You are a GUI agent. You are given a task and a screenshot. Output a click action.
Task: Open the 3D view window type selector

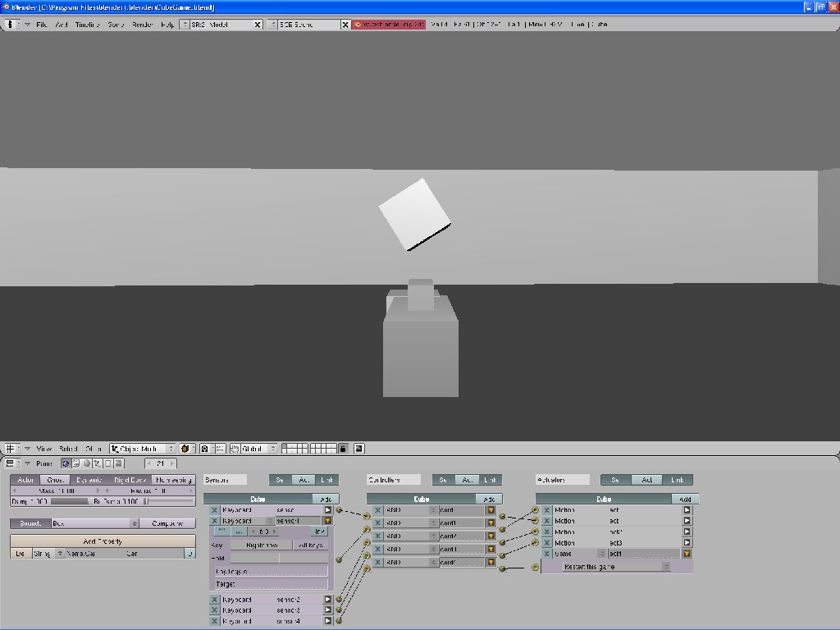(x=11, y=449)
